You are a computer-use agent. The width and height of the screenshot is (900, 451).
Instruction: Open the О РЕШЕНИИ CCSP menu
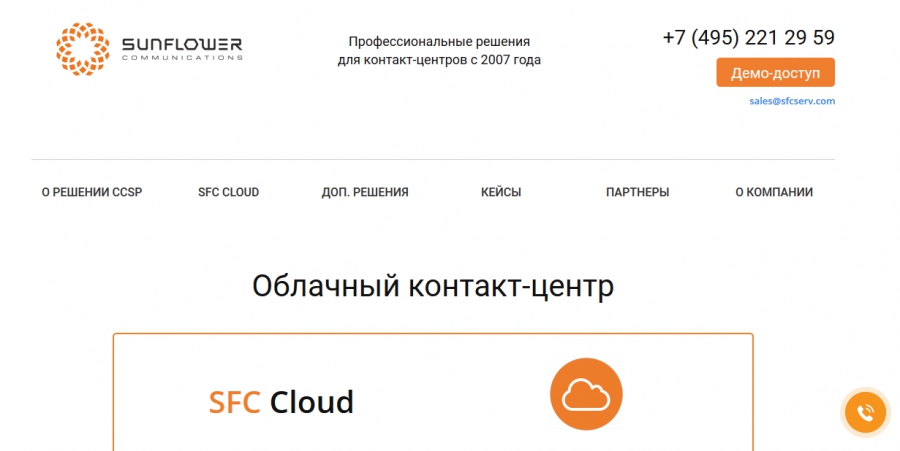click(92, 192)
